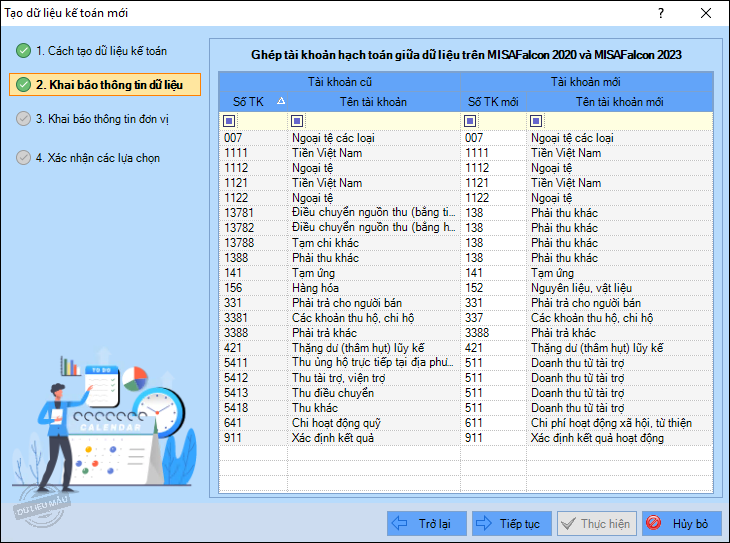Select old account cell 1121
The width and height of the screenshot is (730, 543).
(x=253, y=183)
